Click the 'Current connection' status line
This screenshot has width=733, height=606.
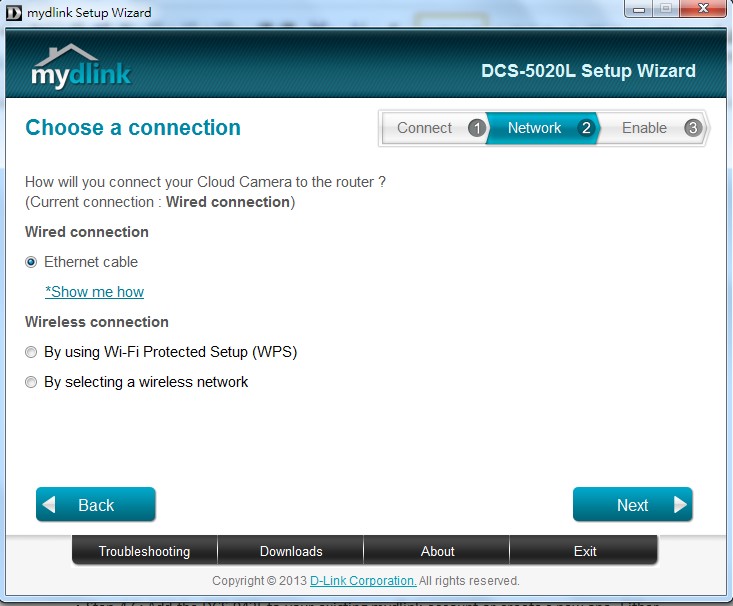[160, 202]
